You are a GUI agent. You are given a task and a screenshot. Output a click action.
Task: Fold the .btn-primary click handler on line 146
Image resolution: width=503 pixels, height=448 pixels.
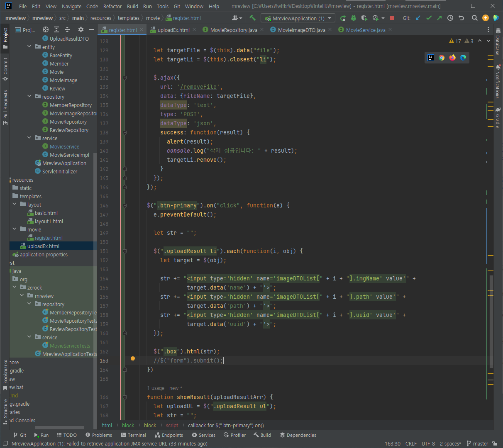[x=125, y=205]
